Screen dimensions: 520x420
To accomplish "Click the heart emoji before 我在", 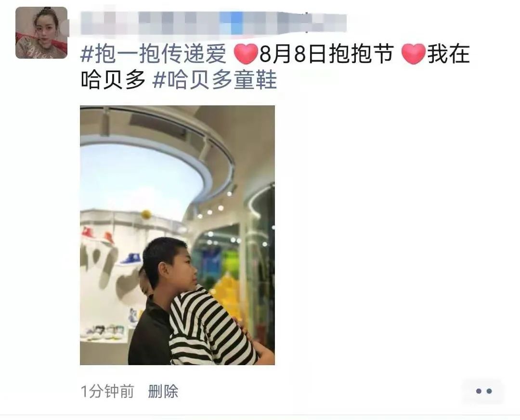I will pyautogui.click(x=413, y=54).
